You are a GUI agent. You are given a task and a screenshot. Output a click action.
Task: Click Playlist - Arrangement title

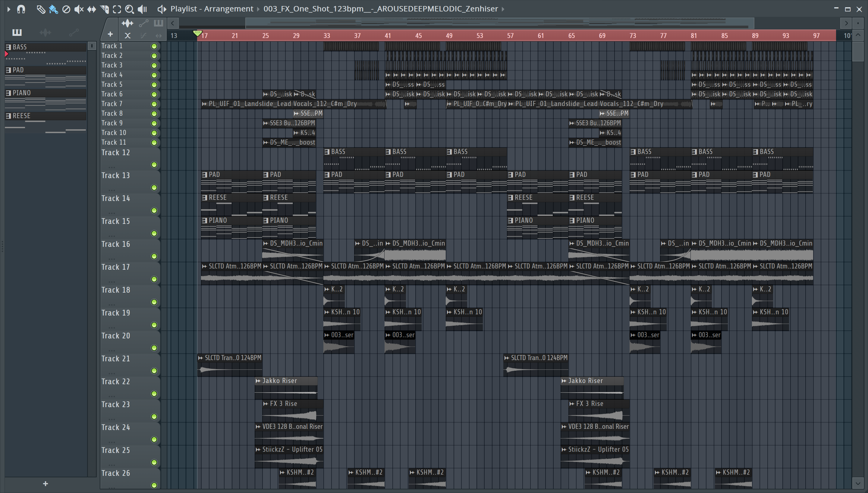point(212,9)
